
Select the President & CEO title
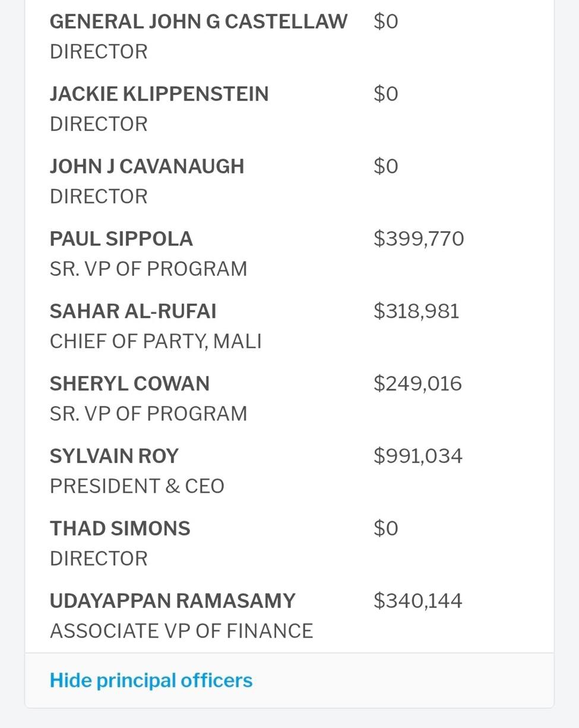[137, 486]
